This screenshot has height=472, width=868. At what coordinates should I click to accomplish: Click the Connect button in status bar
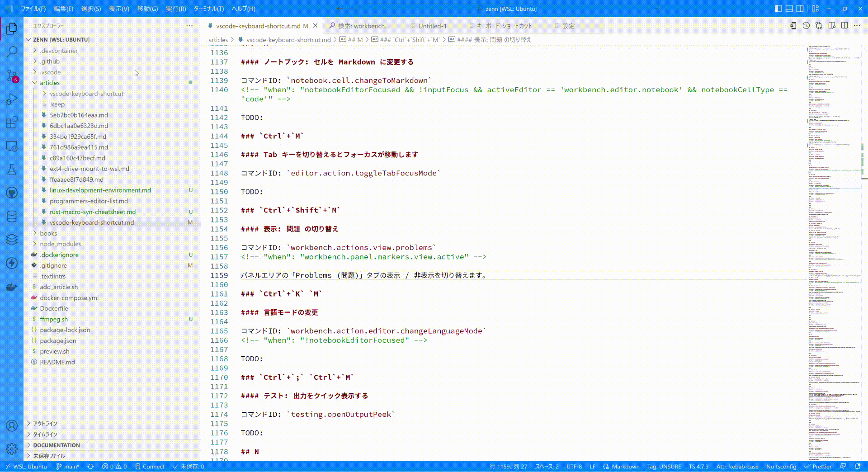click(x=150, y=467)
